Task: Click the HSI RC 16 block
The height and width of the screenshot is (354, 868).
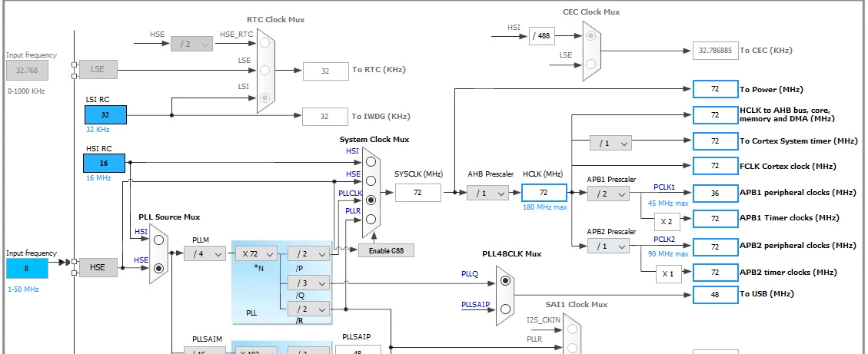Action: tap(104, 163)
